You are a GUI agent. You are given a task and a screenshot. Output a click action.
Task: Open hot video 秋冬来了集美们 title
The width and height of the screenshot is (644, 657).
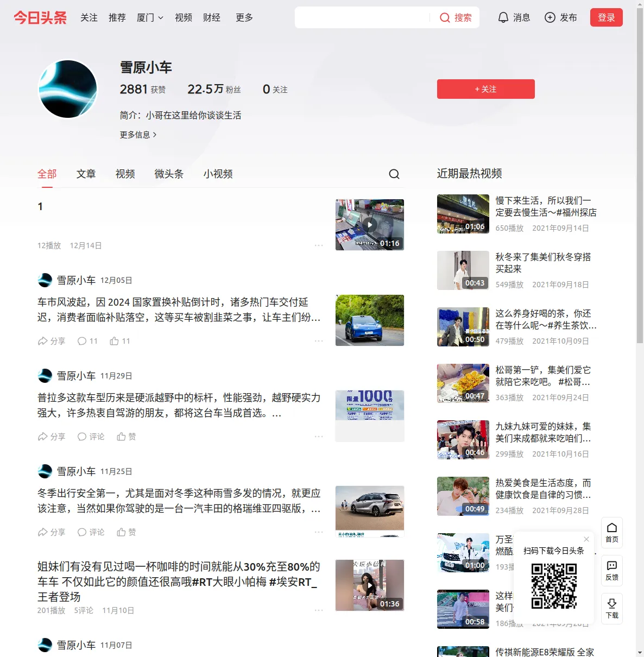pos(544,263)
